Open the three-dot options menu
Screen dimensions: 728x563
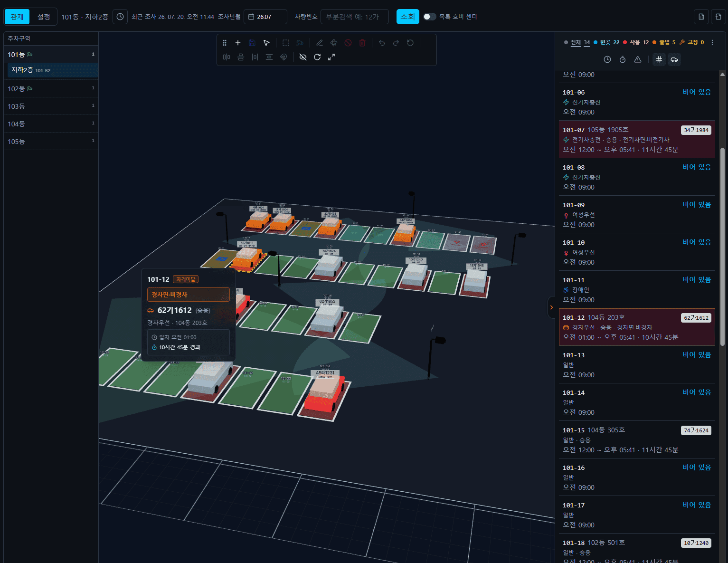click(712, 42)
